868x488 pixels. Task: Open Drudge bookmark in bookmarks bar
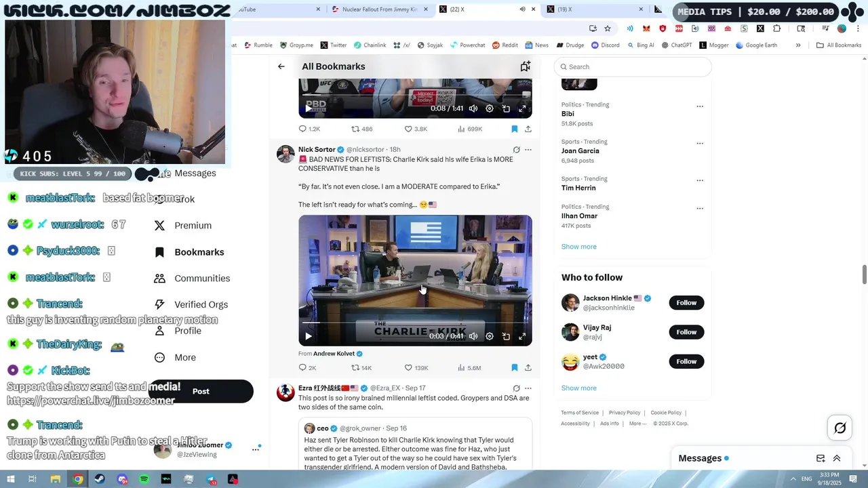click(570, 45)
